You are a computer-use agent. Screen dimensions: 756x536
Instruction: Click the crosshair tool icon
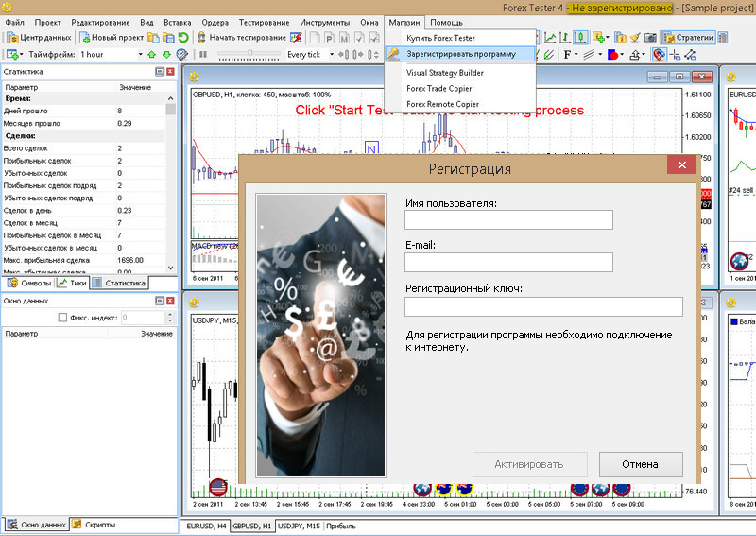tap(675, 55)
